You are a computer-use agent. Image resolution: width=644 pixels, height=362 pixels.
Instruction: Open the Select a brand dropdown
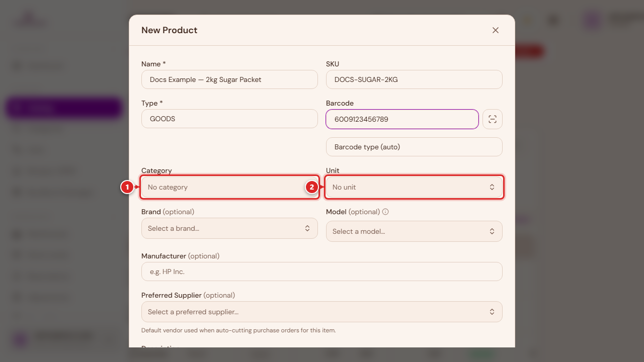[x=229, y=228]
